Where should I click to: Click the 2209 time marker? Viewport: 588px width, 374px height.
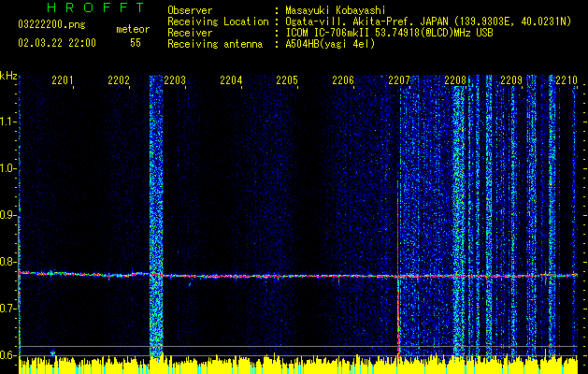(511, 80)
